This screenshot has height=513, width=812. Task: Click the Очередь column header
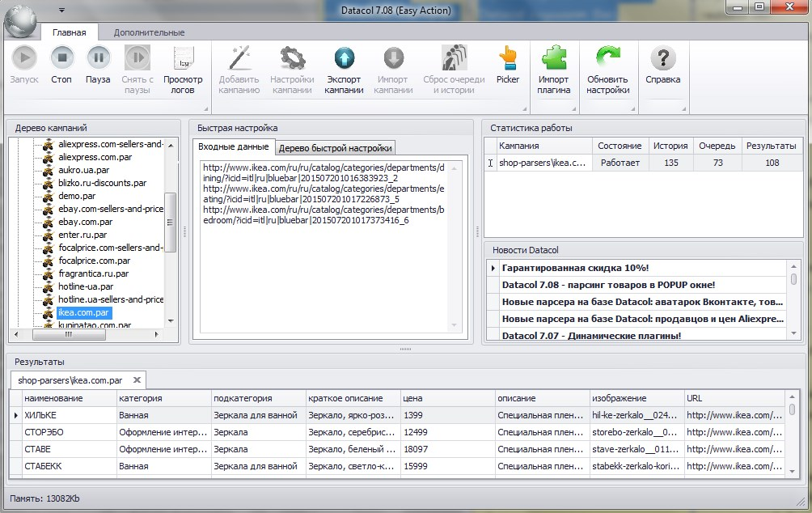tap(717, 146)
